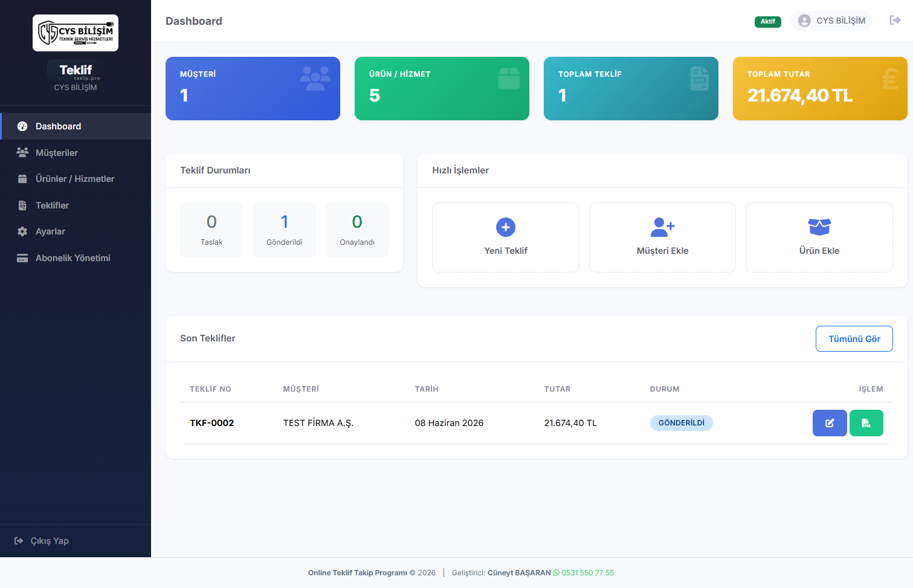The image size is (913, 588).
Task: Click the box icon on Ürün / Hizmet card
Action: coord(509,79)
